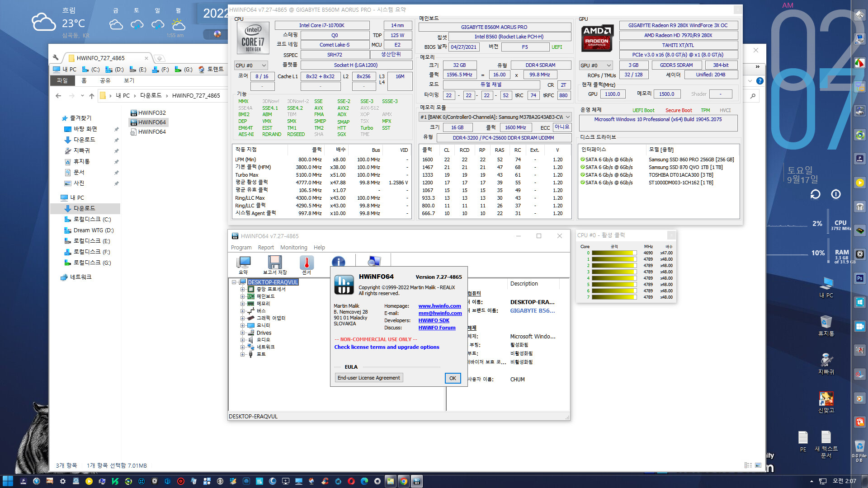Click the Core 7 clock usage bar

614,297
